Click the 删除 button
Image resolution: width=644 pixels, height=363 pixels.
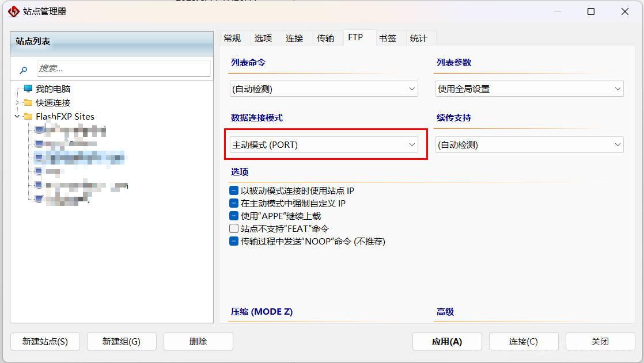(198, 341)
